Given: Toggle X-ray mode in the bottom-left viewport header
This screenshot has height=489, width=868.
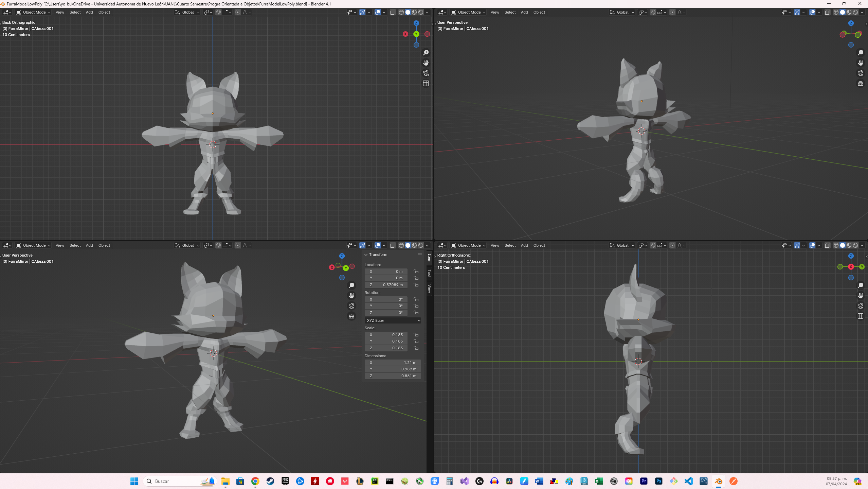Looking at the screenshot, I should [x=393, y=245].
